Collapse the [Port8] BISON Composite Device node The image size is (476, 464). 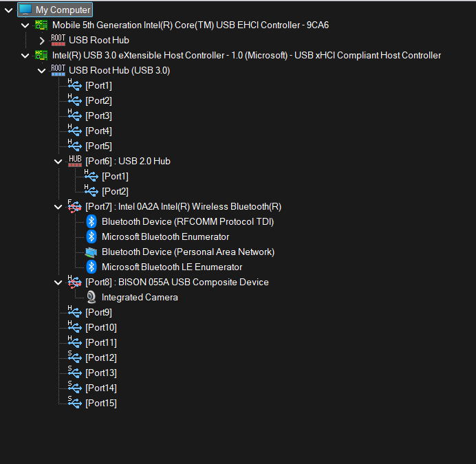click(x=58, y=283)
